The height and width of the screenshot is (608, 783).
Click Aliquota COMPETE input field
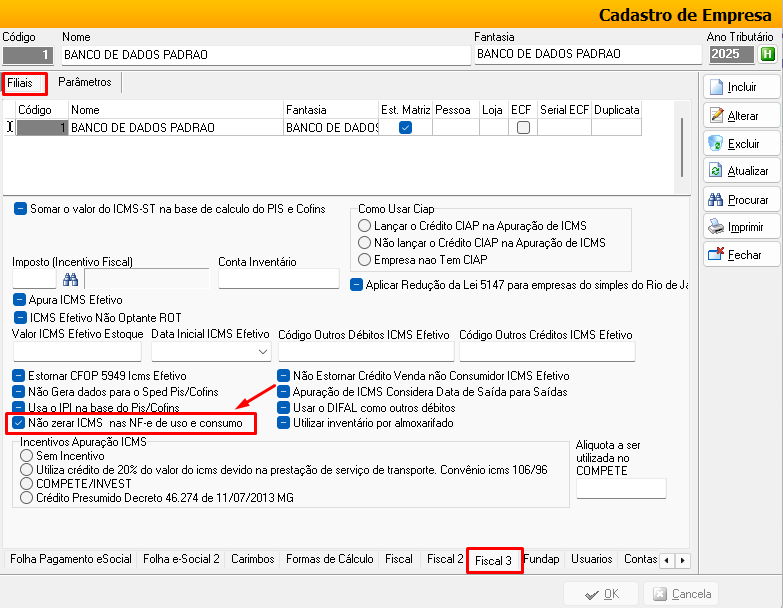pyautogui.click(x=621, y=488)
